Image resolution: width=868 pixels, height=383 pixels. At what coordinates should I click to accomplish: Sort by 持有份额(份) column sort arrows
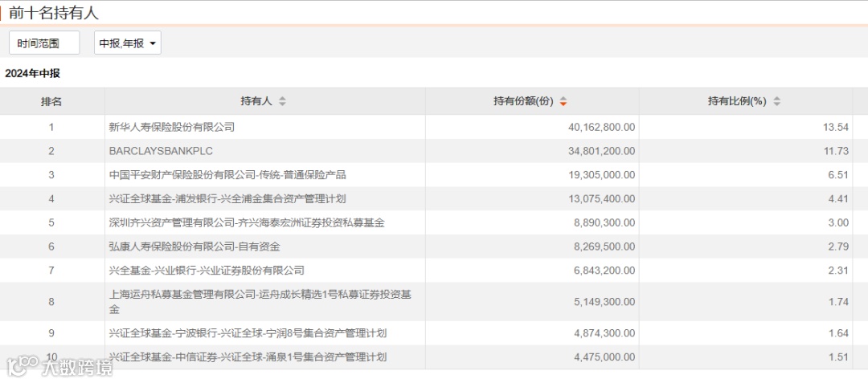[563, 102]
